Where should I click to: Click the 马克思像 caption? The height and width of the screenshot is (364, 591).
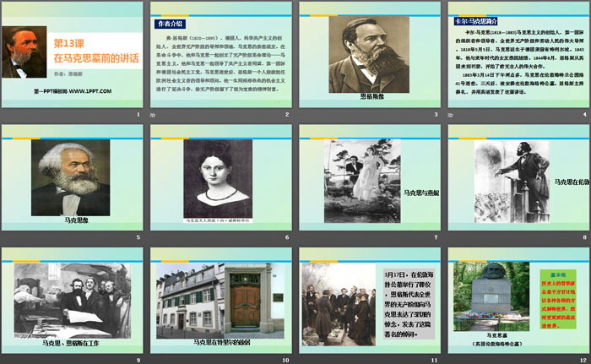click(x=76, y=220)
